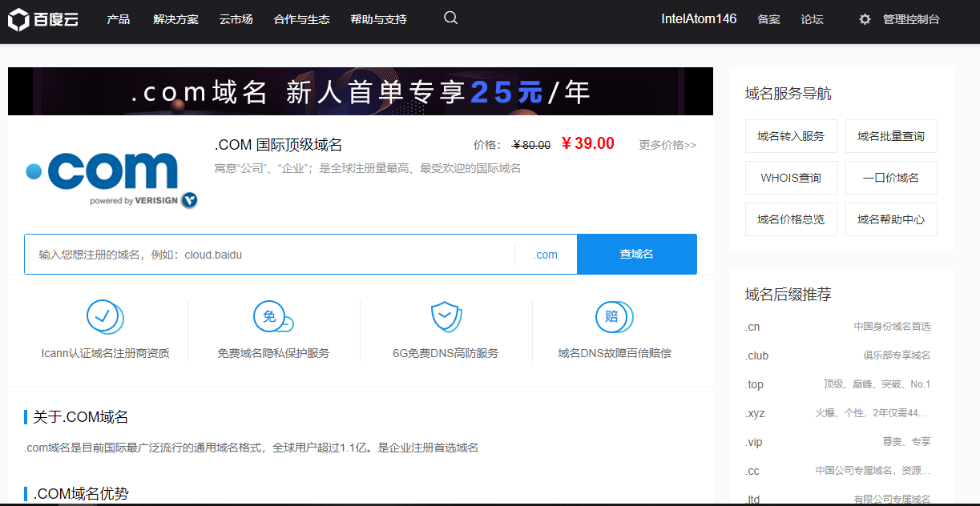Click the DNS compensation 赔 icon

click(614, 317)
